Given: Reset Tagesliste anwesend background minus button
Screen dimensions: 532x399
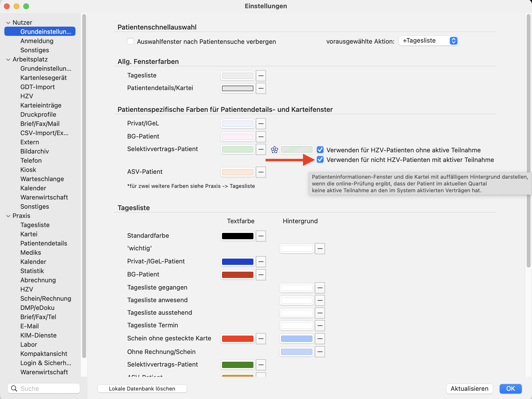Looking at the screenshot, I should coord(320,300).
